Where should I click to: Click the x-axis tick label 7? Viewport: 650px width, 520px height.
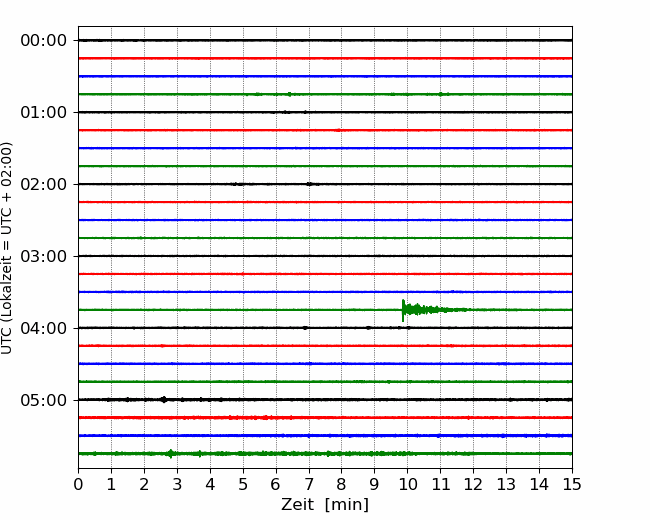[309, 484]
